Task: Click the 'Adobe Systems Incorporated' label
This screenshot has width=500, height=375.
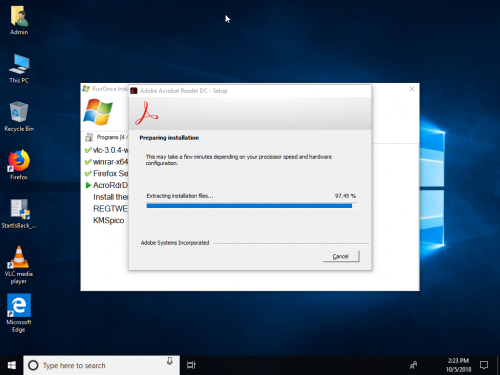Action: point(175,243)
